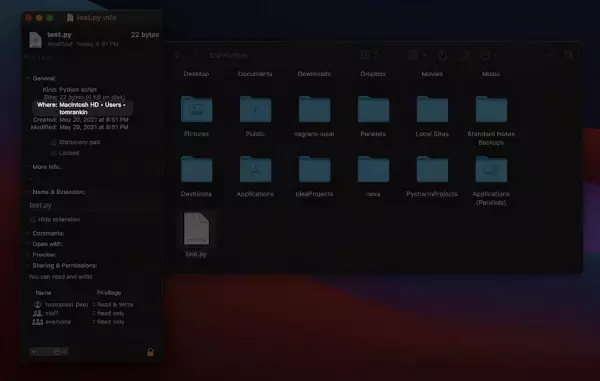
Task: Click the lock icon in Info window
Action: [150, 352]
